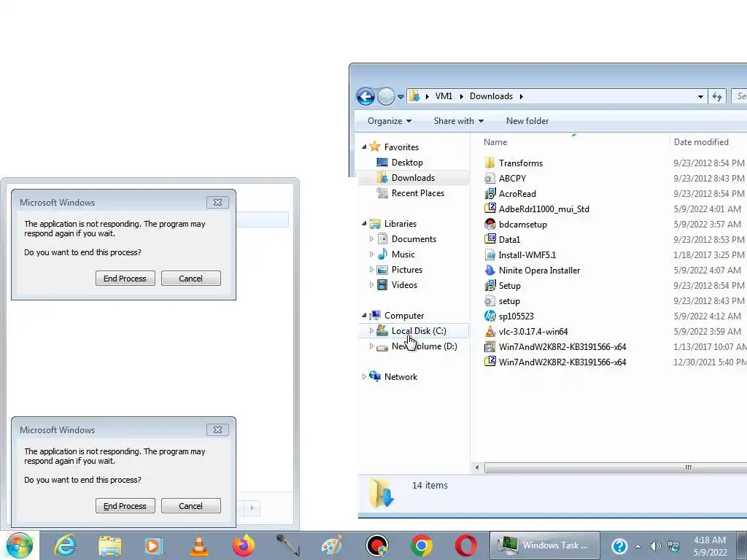Viewport: 747px width, 560px height.
Task: Click End Process in lower dialog
Action: [125, 506]
